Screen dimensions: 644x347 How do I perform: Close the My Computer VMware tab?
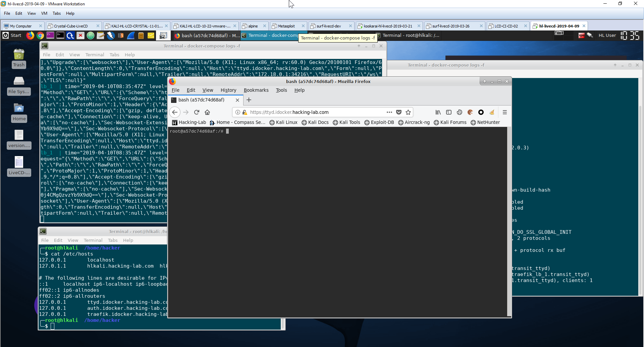tap(41, 26)
